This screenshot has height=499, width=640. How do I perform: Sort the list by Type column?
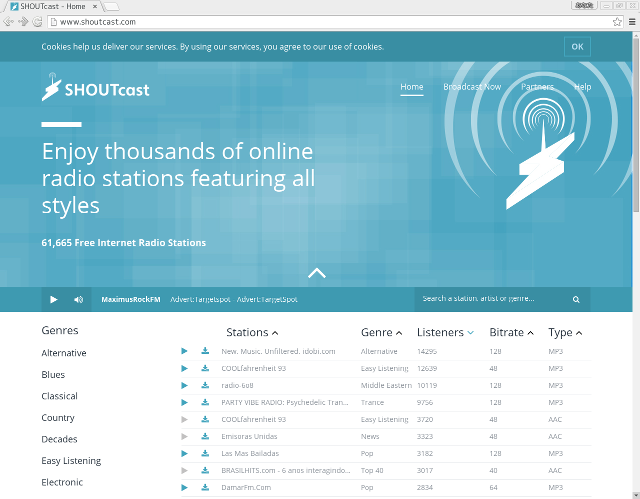[565, 333]
